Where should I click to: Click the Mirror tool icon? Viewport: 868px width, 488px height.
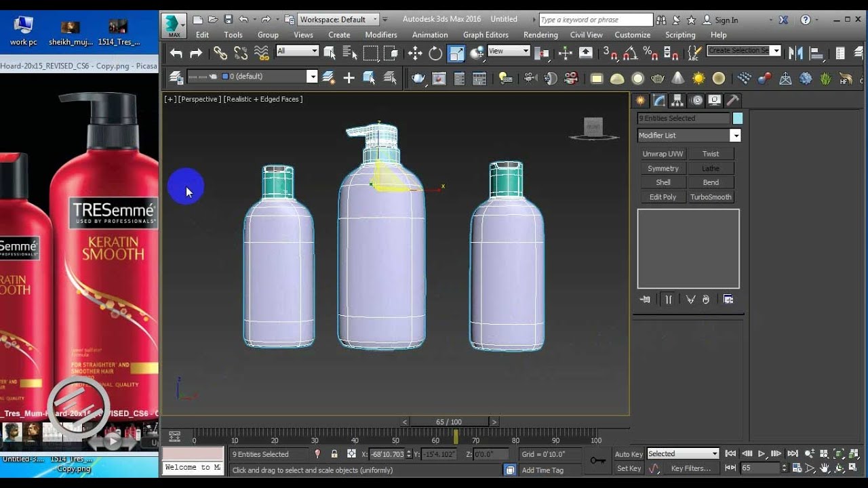[796, 53]
